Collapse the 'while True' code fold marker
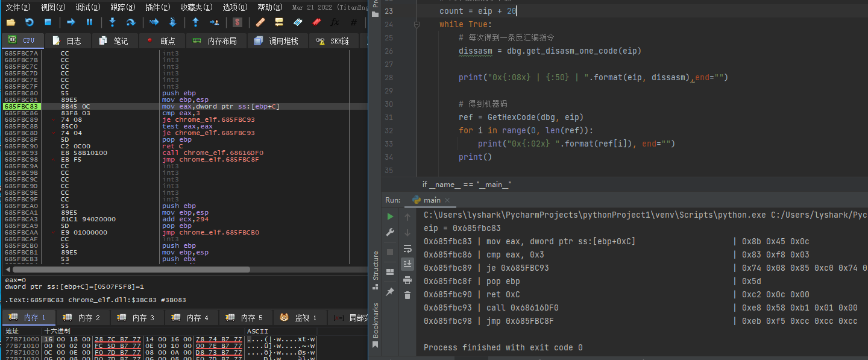The height and width of the screenshot is (360, 868). (x=416, y=25)
